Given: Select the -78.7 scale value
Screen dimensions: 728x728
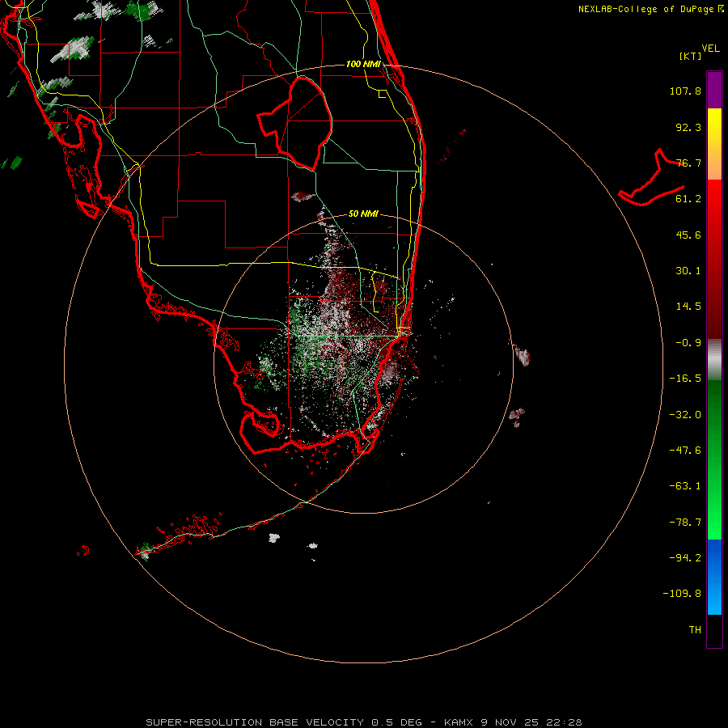Looking at the screenshot, I should coord(685,523).
